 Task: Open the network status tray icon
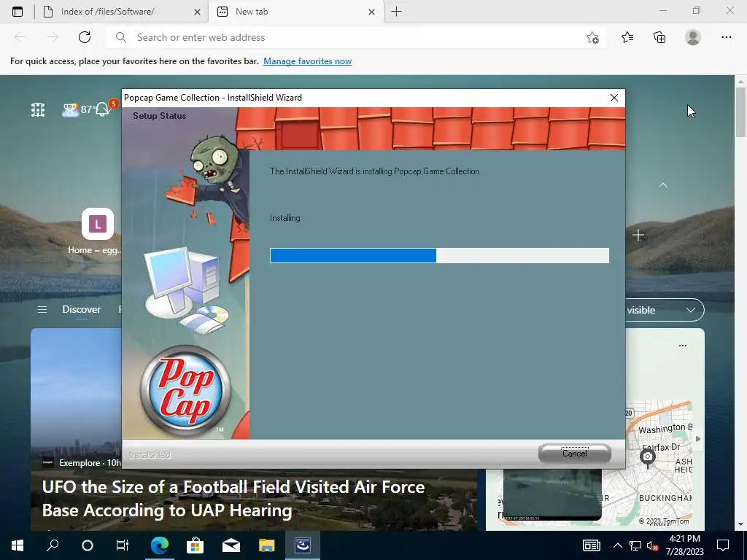click(635, 545)
